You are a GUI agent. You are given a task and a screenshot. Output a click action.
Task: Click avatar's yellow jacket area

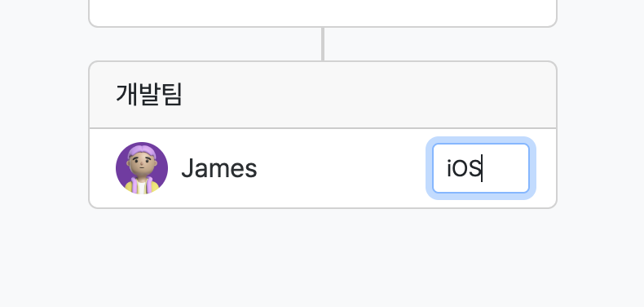tap(129, 187)
